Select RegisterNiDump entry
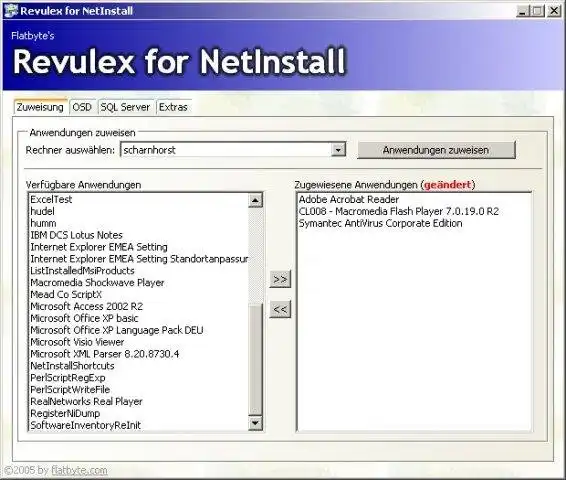The width and height of the screenshot is (566, 480). [x=138, y=413]
